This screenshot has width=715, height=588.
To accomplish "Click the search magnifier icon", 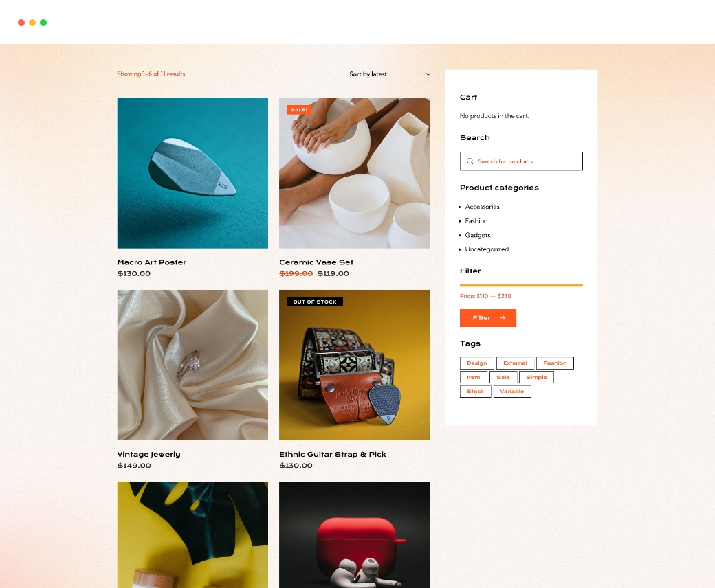I will click(470, 161).
